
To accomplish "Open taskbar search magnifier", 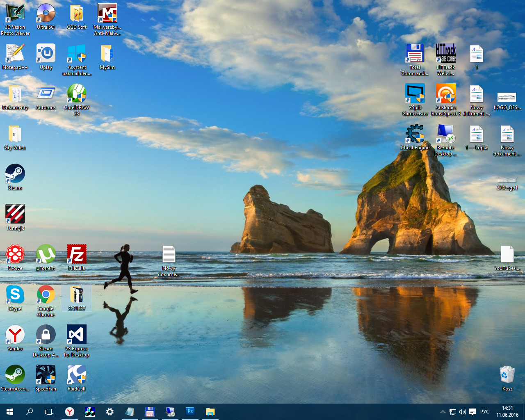I will (x=30, y=412).
